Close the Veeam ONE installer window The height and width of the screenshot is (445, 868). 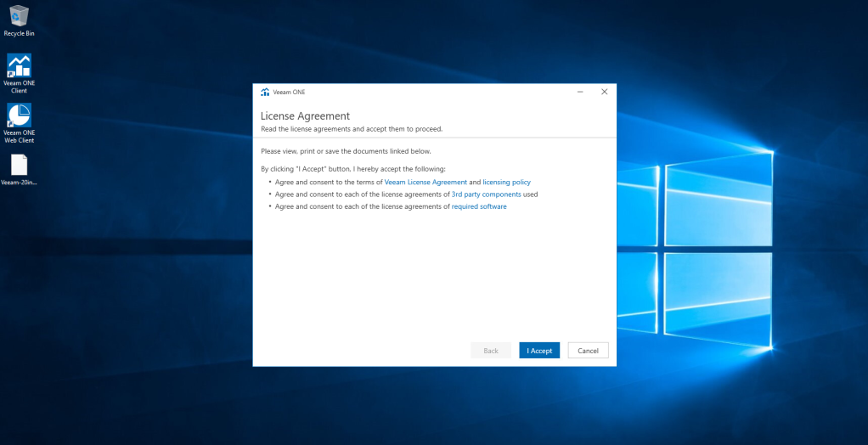(x=605, y=92)
